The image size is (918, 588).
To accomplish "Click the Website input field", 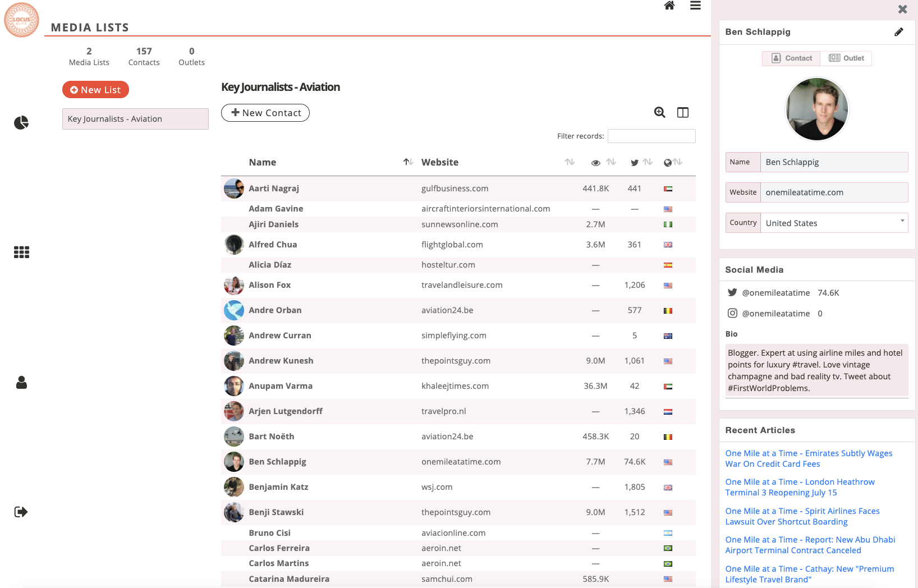I will [834, 192].
